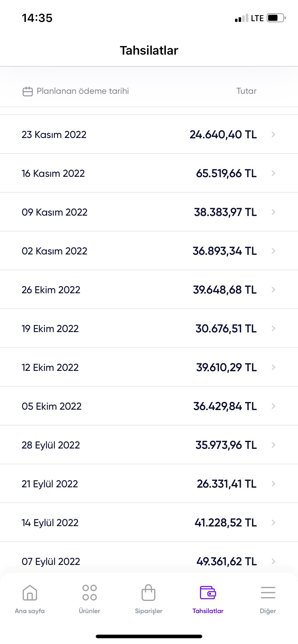298x644 pixels.
Task: Open the 02 Kasım 2022 payment row
Action: [149, 251]
